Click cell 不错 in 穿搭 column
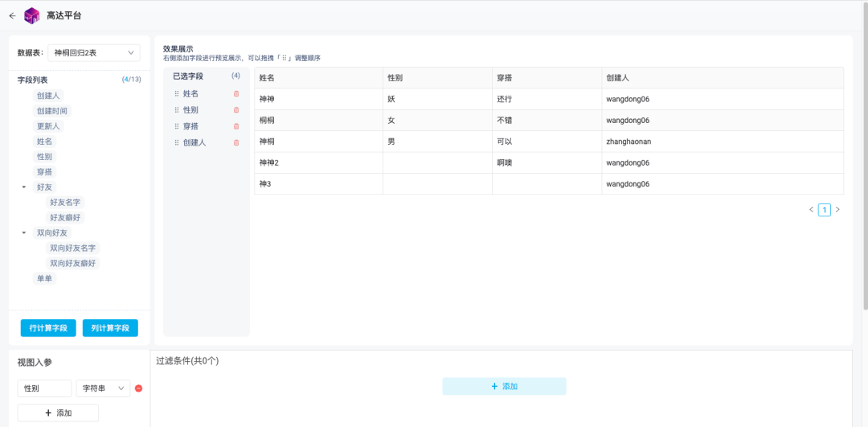868x427 pixels. tap(547, 120)
